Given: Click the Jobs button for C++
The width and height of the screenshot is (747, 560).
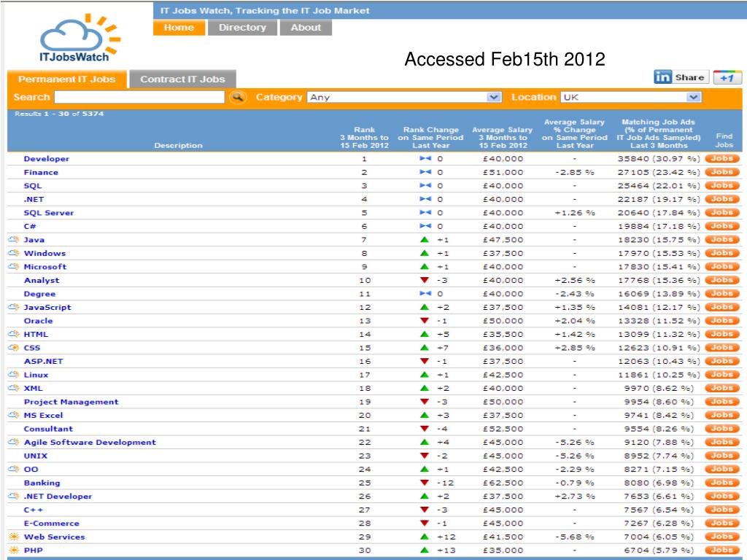Looking at the screenshot, I should [x=722, y=510].
